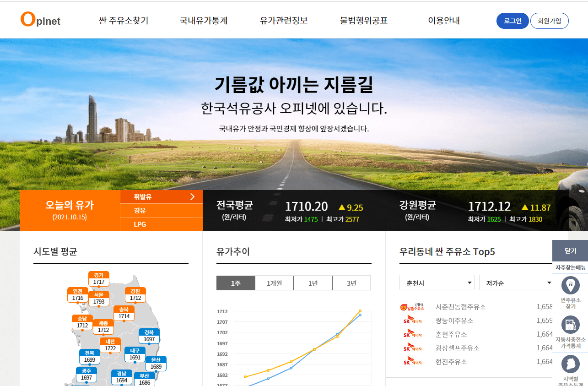Open the 춘천시 region dropdown

click(437, 283)
